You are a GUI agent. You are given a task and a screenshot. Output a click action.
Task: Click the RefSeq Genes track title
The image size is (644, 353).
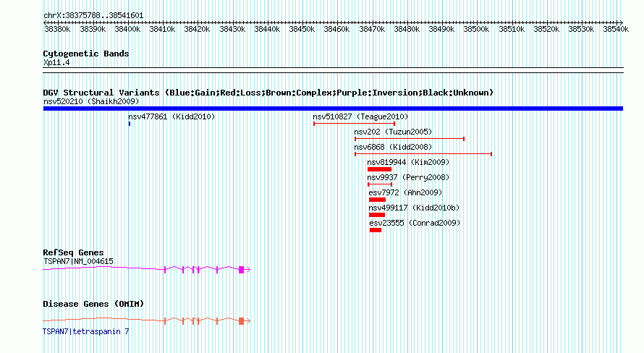click(73, 252)
